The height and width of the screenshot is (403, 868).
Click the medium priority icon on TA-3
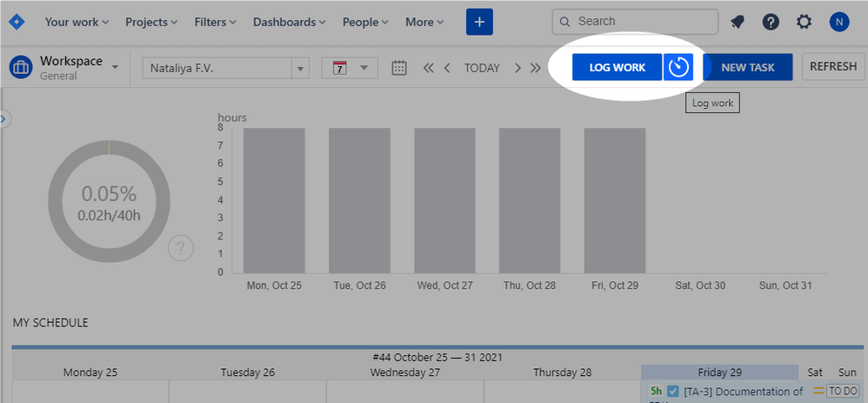818,391
